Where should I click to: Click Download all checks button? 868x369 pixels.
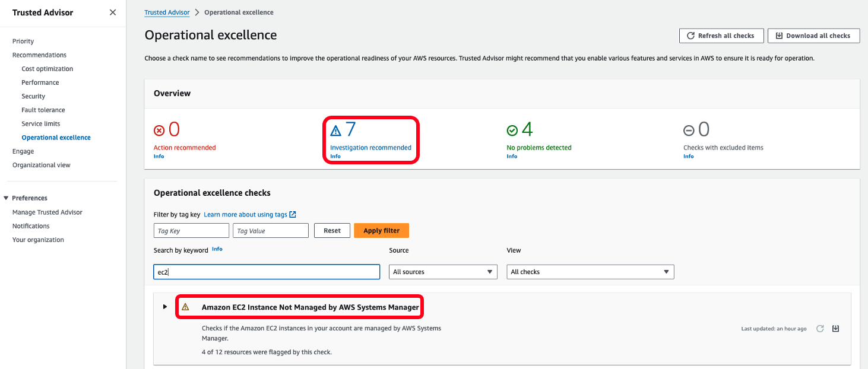813,36
